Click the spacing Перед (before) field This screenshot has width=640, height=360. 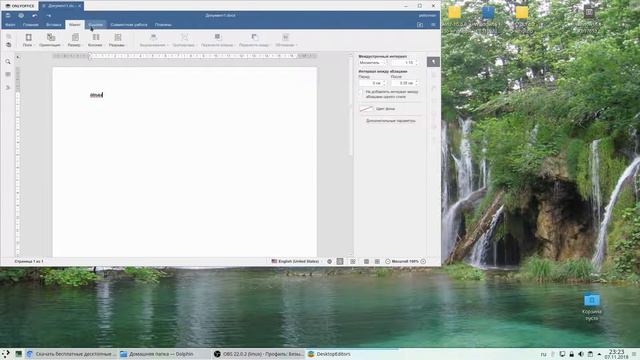(x=372, y=83)
